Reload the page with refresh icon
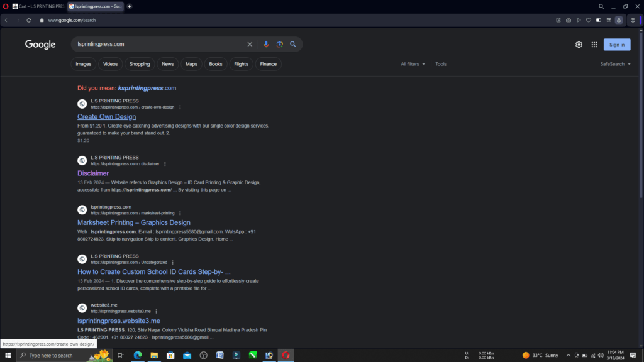Screen dimensions: 644x362 [x=29, y=20]
